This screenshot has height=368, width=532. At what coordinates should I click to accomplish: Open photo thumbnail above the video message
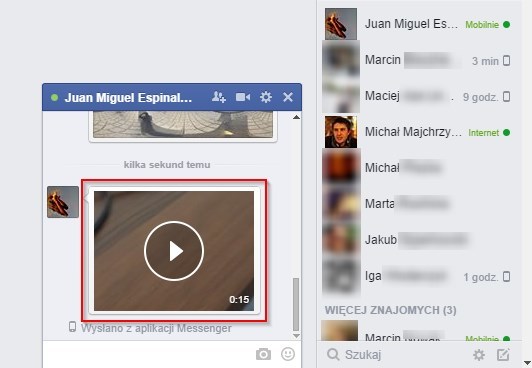(183, 125)
